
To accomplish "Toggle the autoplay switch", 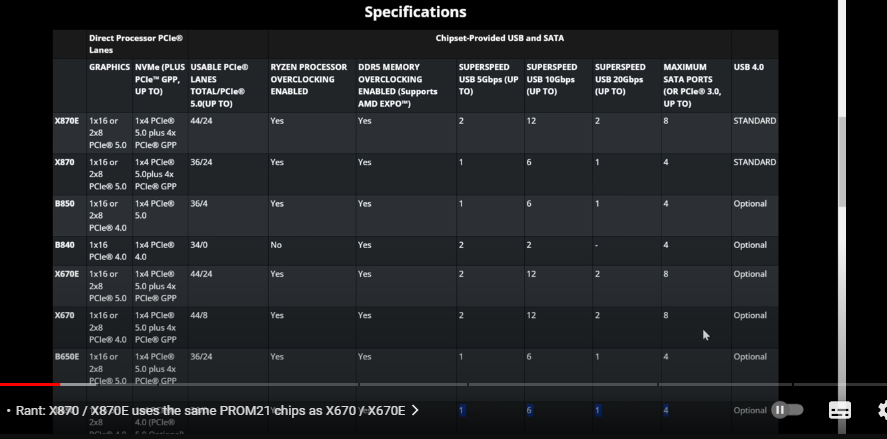I will 788,410.
